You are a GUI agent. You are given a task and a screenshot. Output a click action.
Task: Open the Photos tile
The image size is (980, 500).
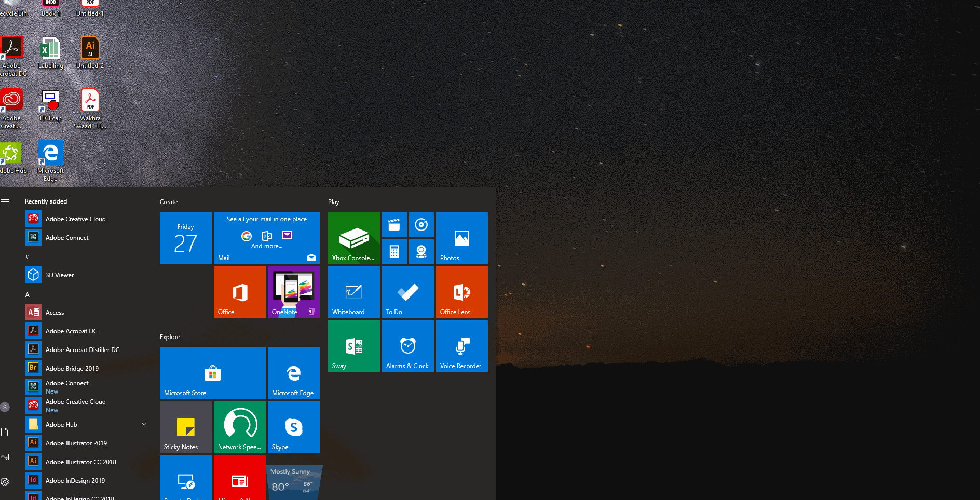click(461, 238)
